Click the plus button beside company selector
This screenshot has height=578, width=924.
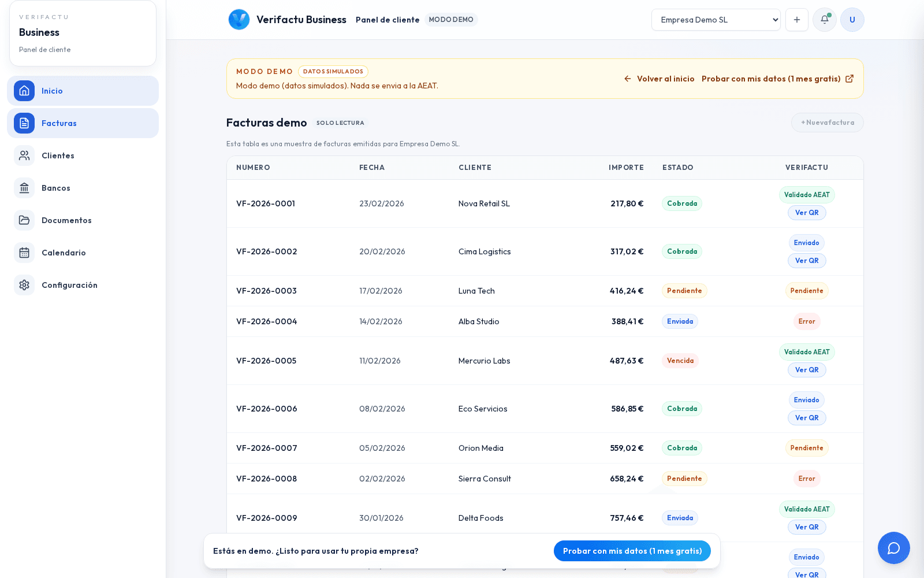(796, 20)
